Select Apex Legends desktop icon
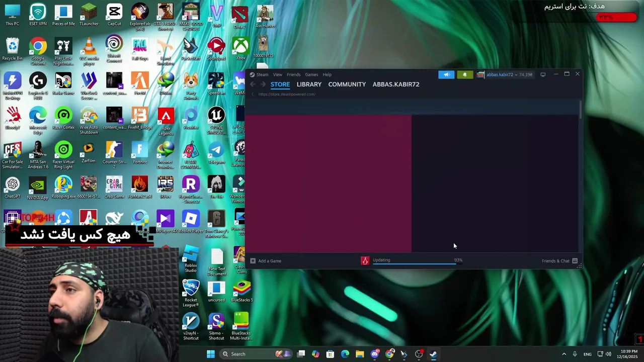 click(x=166, y=121)
